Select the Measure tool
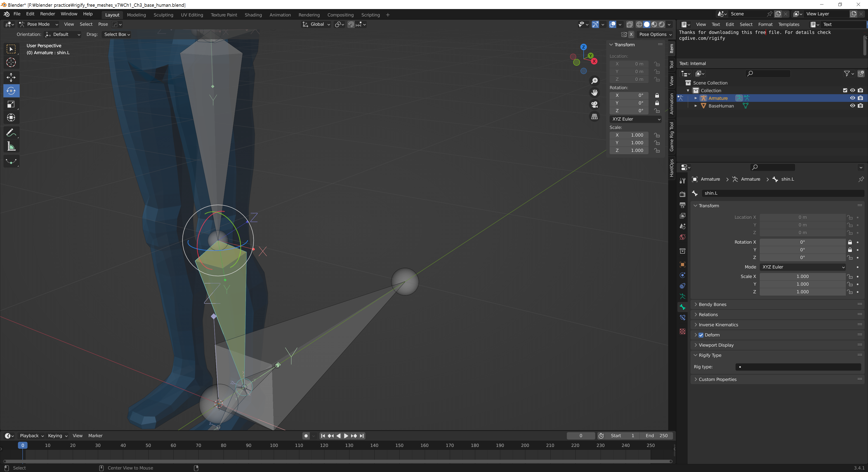 (11, 146)
